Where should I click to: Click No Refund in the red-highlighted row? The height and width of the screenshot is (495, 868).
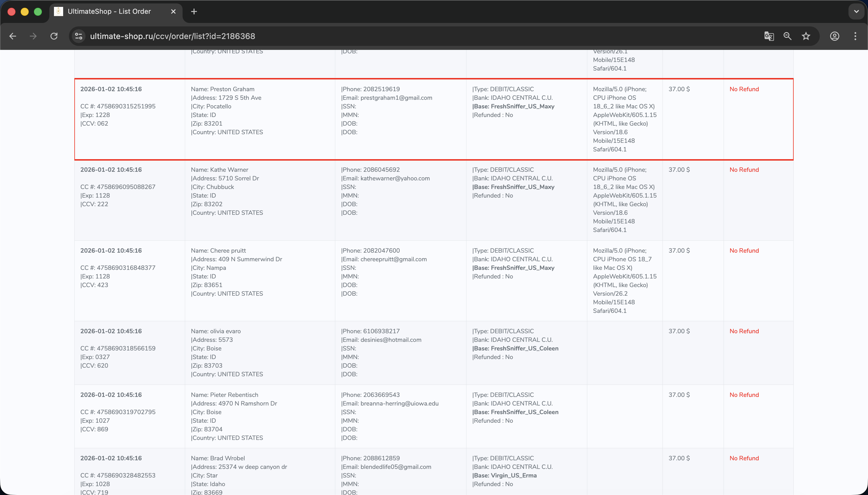(744, 89)
